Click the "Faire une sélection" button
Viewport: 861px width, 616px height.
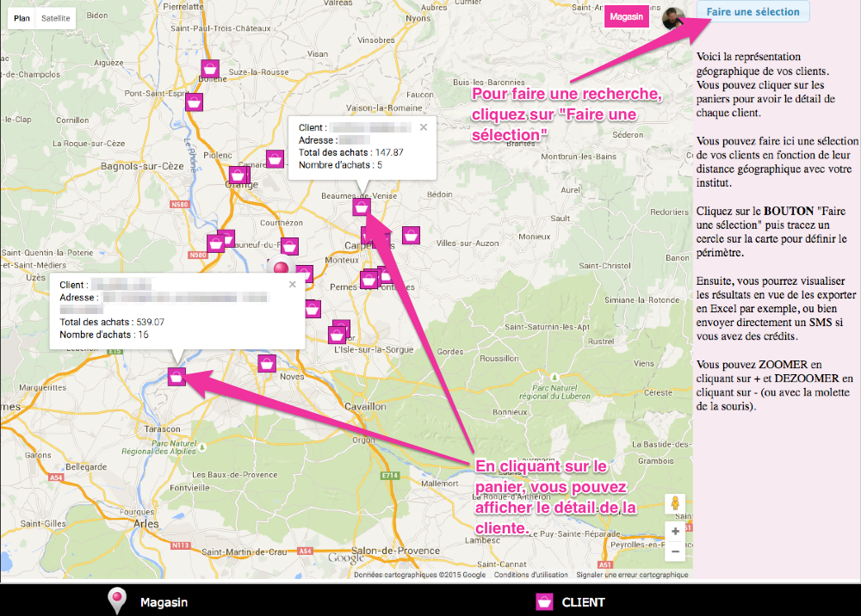point(753,12)
